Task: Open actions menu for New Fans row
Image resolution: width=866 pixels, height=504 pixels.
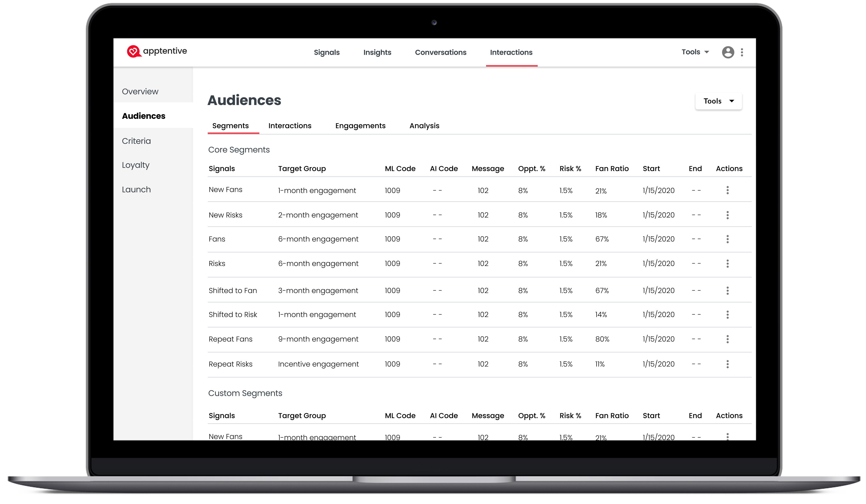Action: (728, 190)
